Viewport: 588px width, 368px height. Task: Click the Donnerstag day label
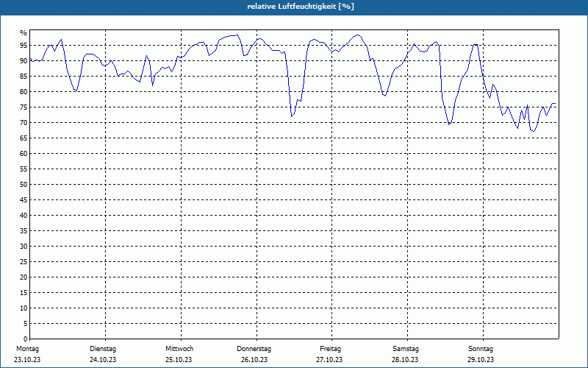click(254, 349)
